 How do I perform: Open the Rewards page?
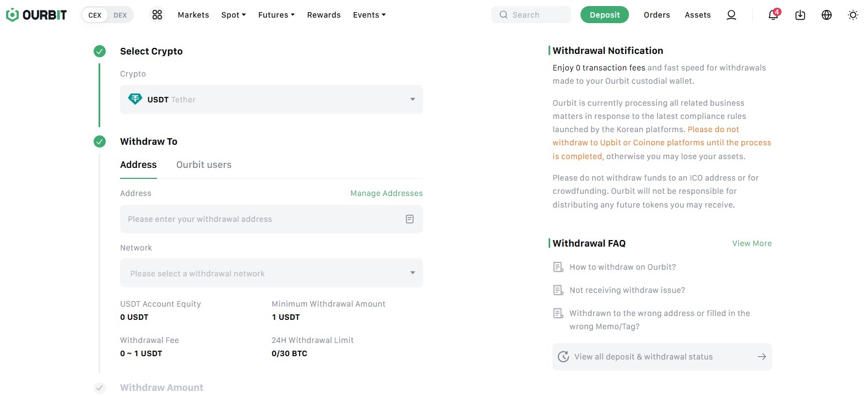(x=324, y=15)
